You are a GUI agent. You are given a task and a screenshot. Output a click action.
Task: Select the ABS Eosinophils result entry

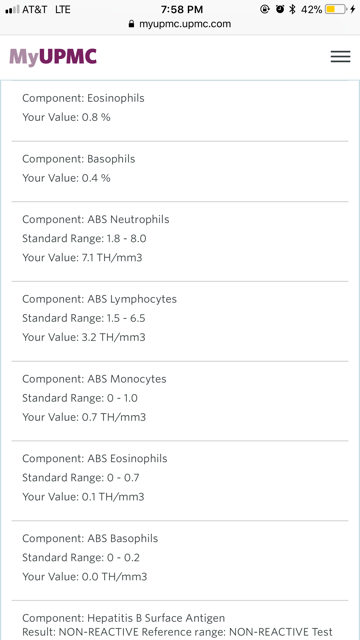point(180,481)
